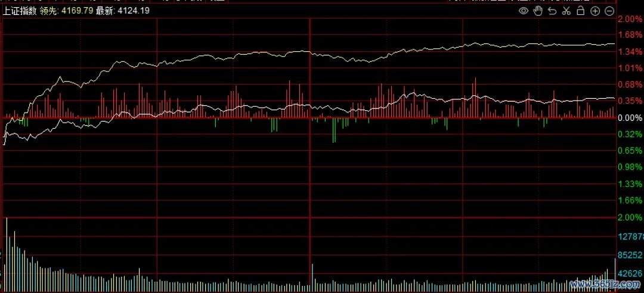644x293 pixels.
Task: Click the 1.01% axis label
Action: (629, 68)
